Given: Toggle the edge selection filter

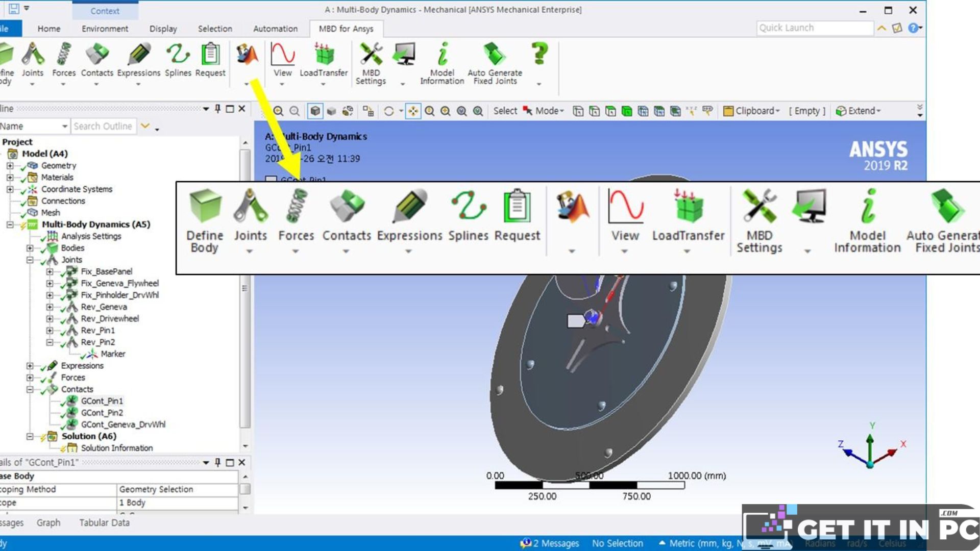Looking at the screenshot, I should [x=594, y=111].
